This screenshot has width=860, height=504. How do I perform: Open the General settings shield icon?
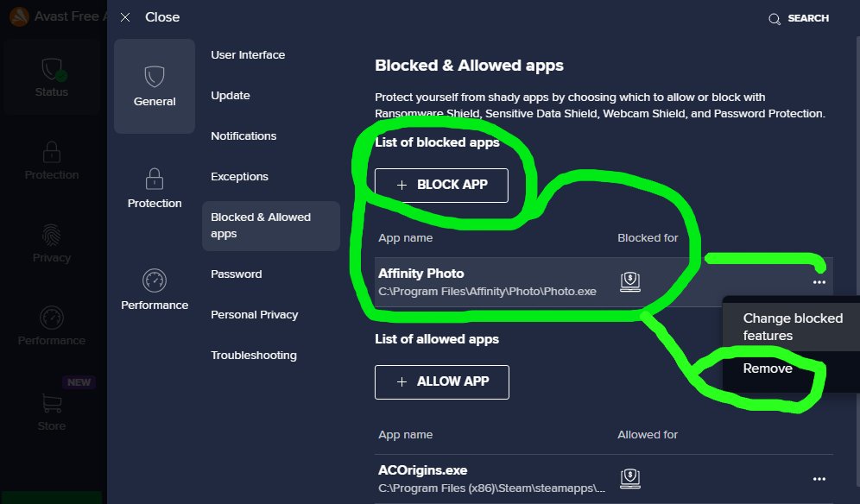click(x=154, y=77)
